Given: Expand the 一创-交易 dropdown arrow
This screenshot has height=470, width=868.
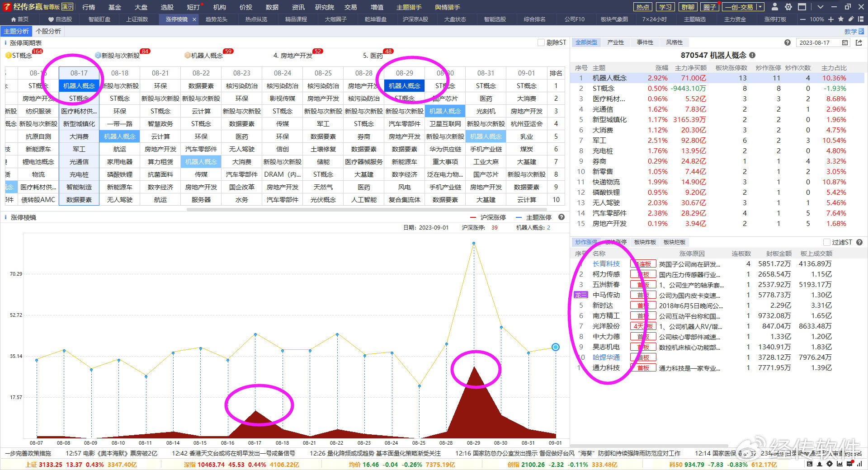Looking at the screenshot, I should 759,7.
